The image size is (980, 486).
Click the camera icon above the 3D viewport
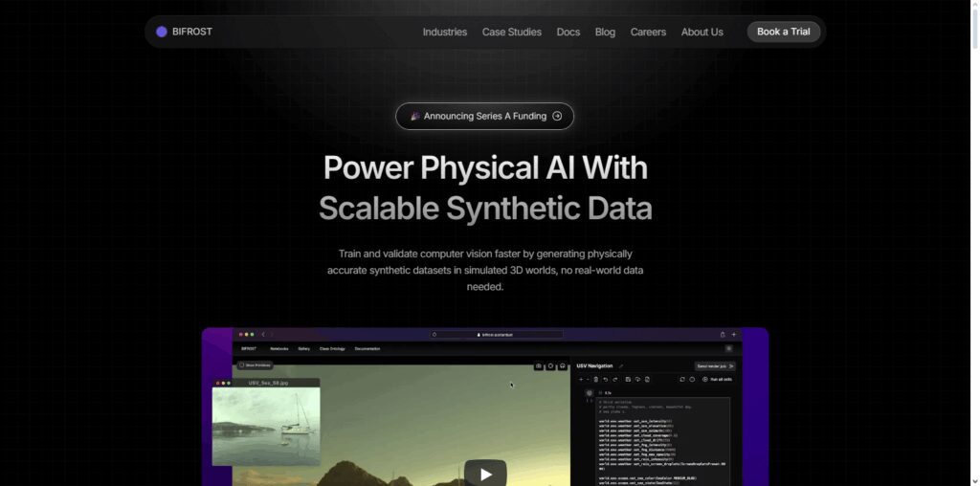pyautogui.click(x=538, y=366)
